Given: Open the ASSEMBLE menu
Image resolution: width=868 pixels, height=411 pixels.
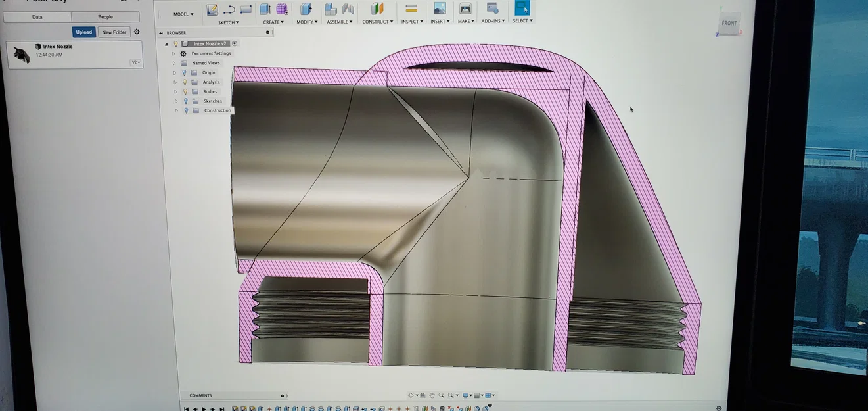Looking at the screenshot, I should coord(340,22).
